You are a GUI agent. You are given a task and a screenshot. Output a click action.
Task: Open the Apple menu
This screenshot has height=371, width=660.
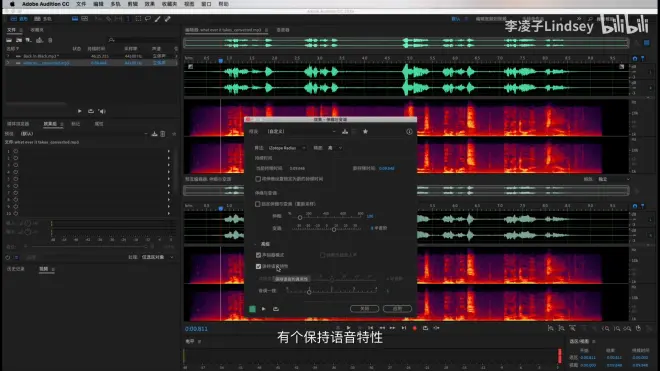(12, 4)
